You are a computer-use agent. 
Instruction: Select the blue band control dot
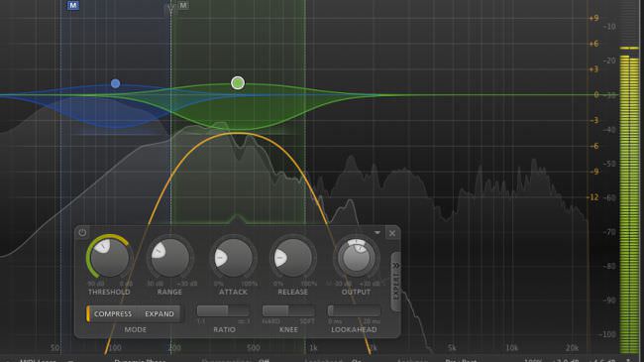click(115, 84)
